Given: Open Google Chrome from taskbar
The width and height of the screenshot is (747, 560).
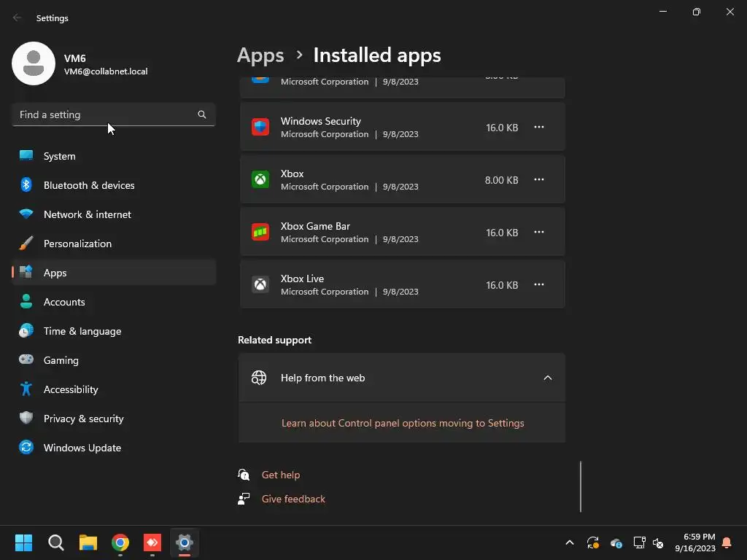Looking at the screenshot, I should (x=120, y=542).
